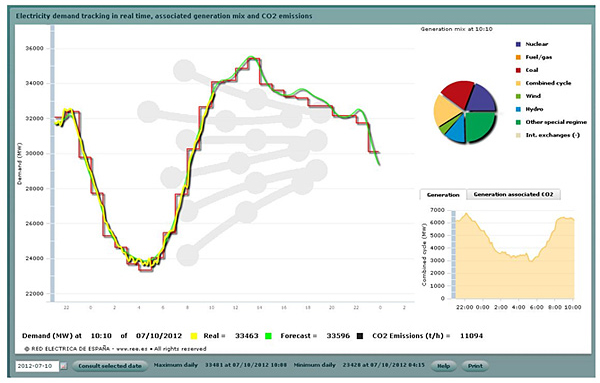
Task: Click the CO2 Emissions value 11094
Action: coord(471,336)
